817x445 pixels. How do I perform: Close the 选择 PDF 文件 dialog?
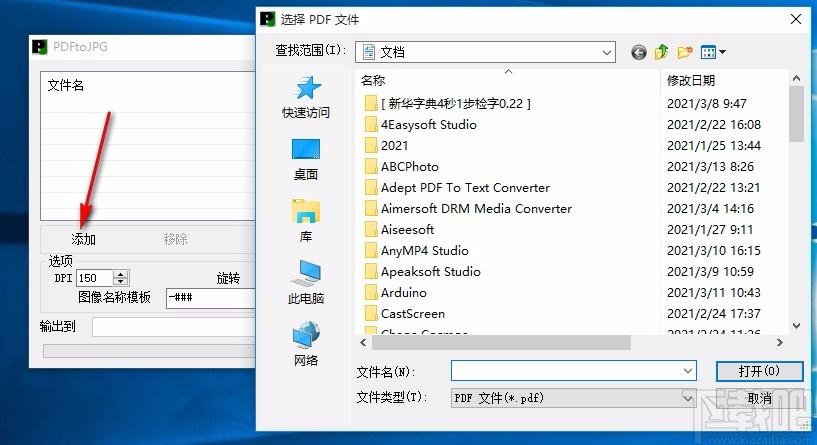(x=796, y=19)
